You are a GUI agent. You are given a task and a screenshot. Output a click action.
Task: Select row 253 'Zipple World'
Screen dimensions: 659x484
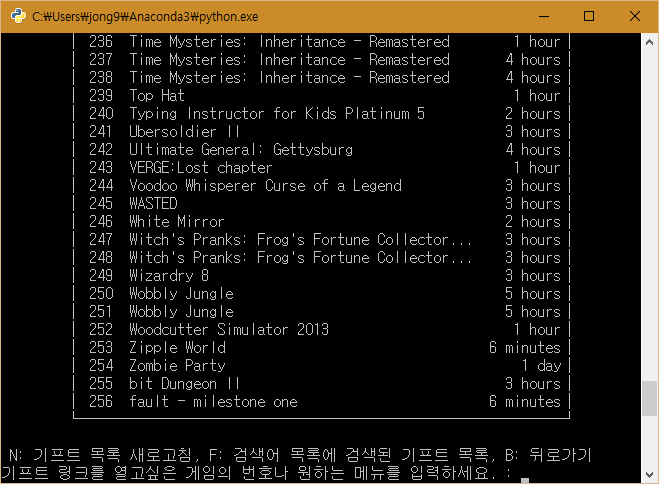[x=322, y=348]
